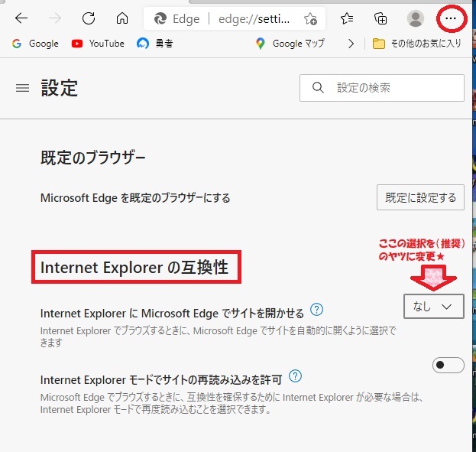Reload the page with refresh icon

89,18
